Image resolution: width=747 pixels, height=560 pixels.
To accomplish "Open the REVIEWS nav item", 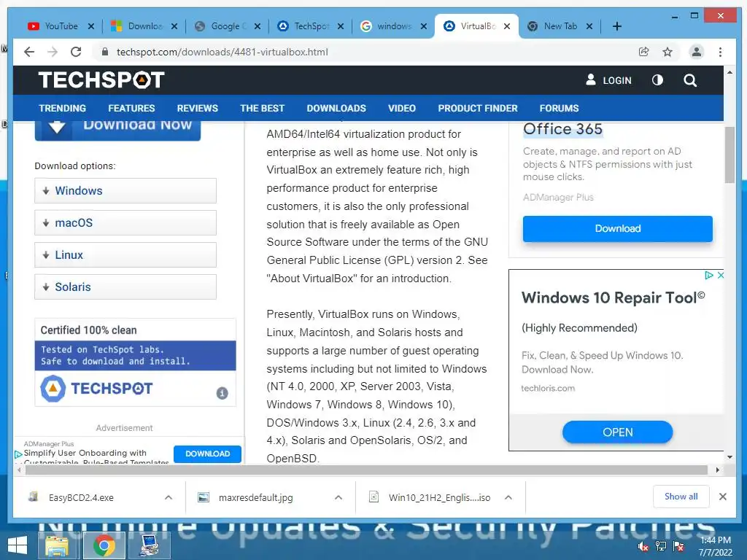I will coord(197,108).
